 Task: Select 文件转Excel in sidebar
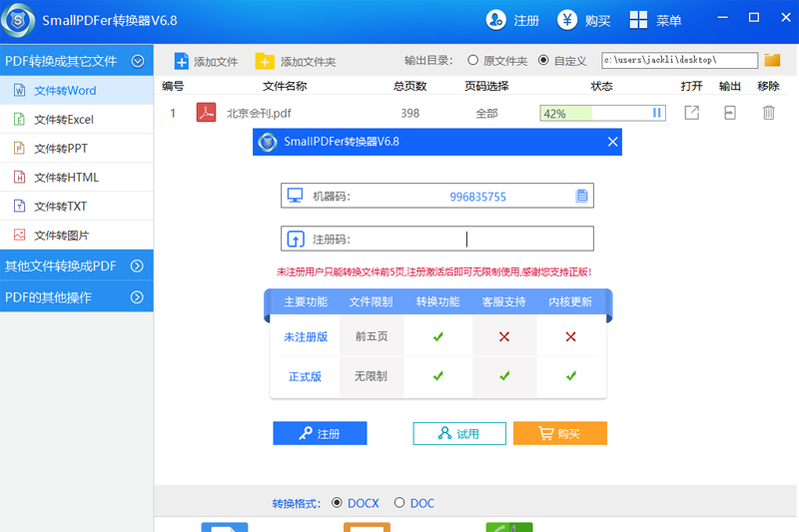77,120
